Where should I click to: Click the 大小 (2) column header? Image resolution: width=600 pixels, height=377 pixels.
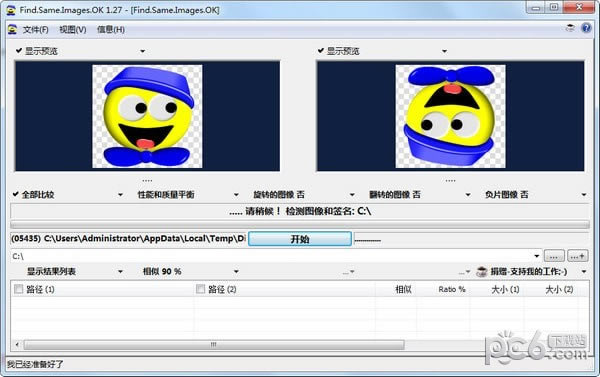(559, 289)
